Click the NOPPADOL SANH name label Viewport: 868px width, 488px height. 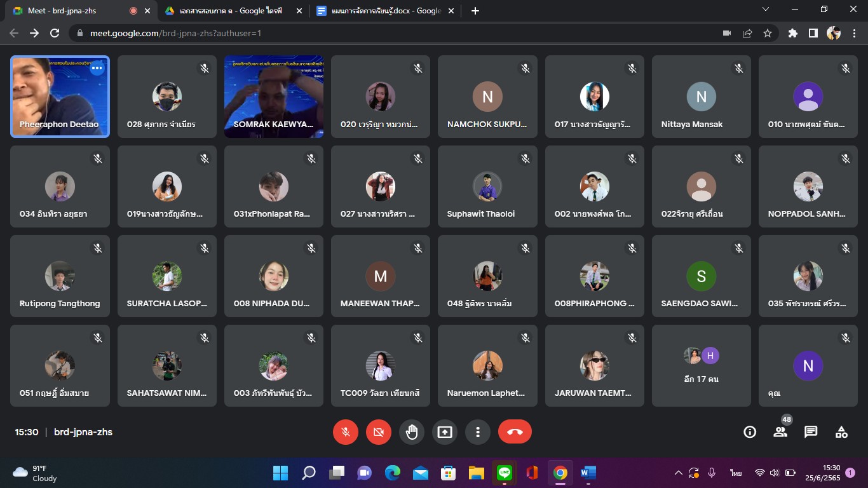[x=807, y=214]
